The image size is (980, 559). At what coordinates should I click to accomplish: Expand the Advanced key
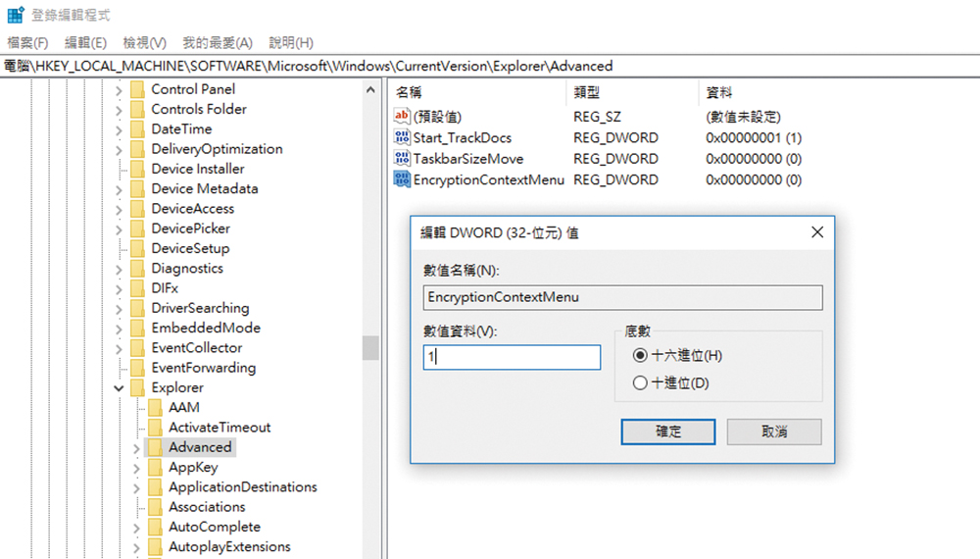(136, 448)
